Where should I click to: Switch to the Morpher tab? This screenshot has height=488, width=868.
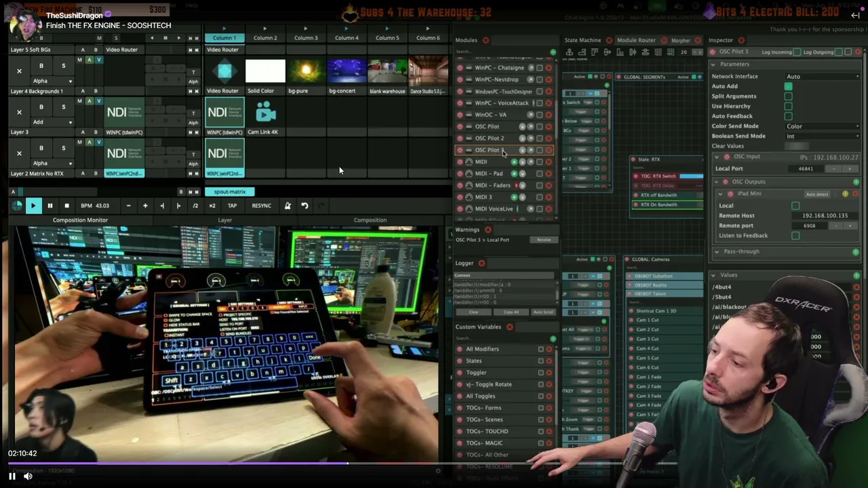click(x=680, y=41)
